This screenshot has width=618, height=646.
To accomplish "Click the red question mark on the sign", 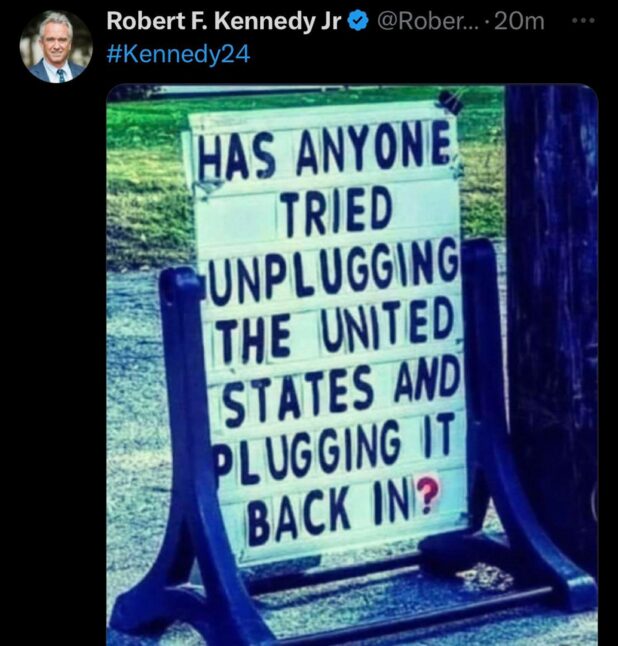I will [x=427, y=494].
